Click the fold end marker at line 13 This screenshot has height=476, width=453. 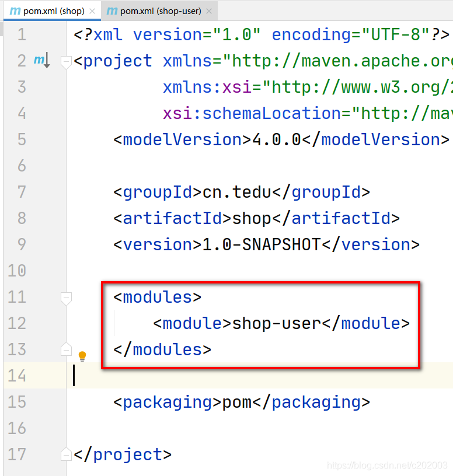click(x=66, y=349)
